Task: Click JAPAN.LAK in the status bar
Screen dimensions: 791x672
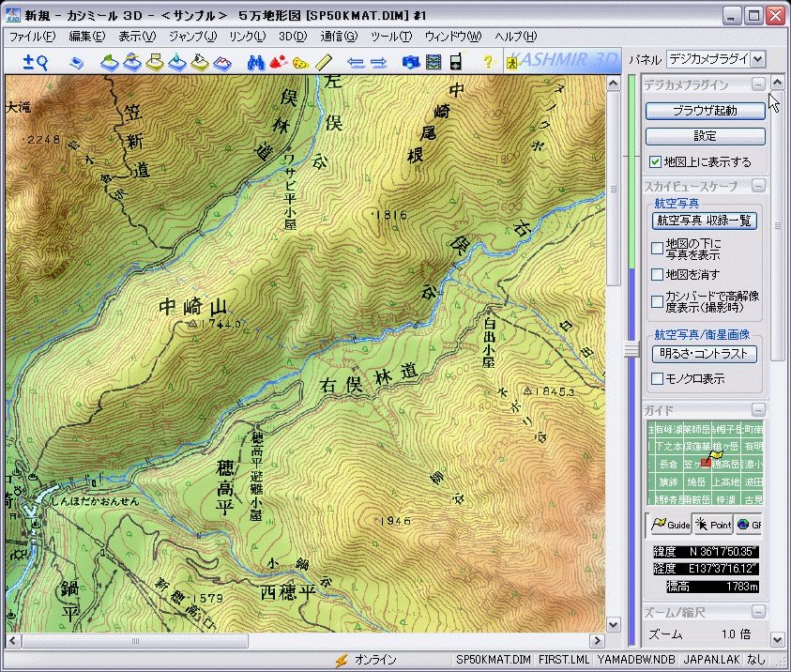Action: (711, 660)
